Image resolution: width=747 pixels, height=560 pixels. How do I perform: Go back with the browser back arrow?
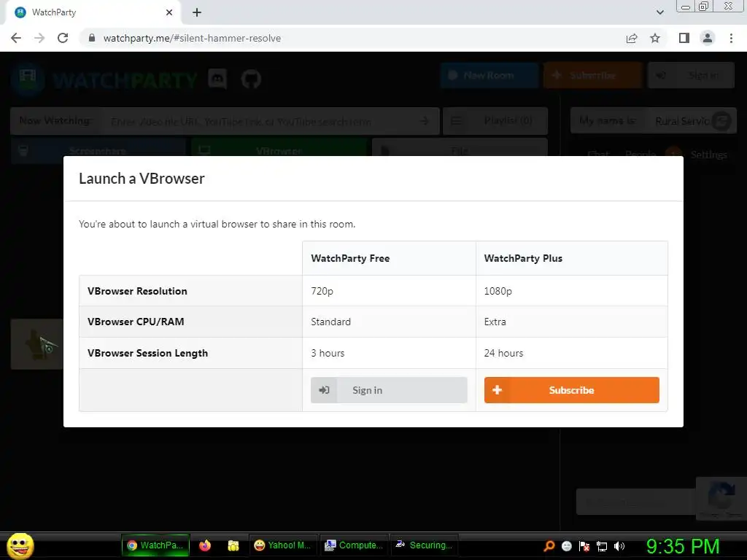16,38
